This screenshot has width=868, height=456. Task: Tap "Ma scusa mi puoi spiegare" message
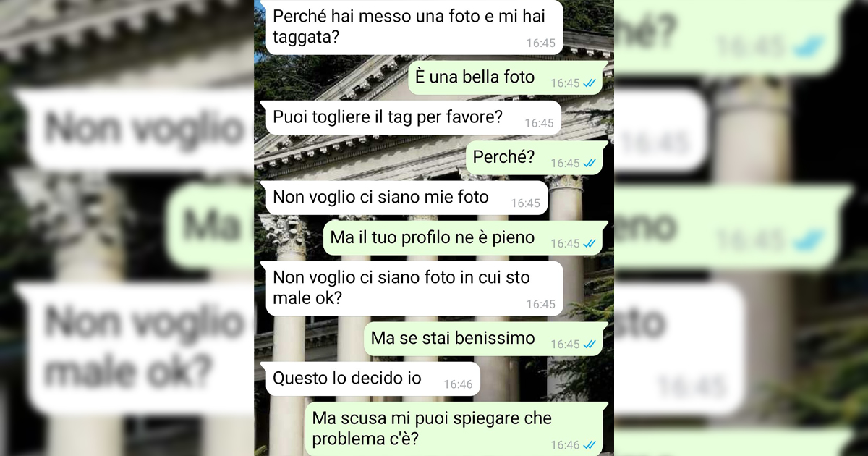pyautogui.click(x=454, y=429)
